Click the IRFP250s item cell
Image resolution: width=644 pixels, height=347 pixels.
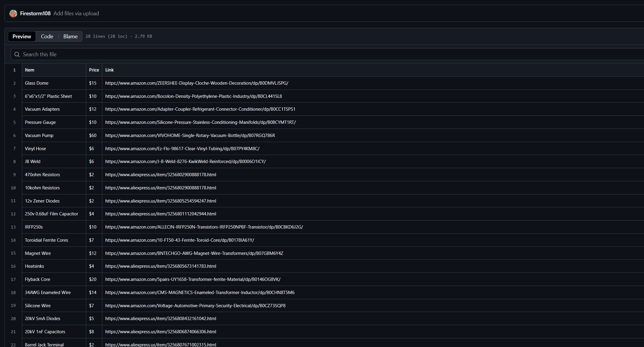coord(34,227)
